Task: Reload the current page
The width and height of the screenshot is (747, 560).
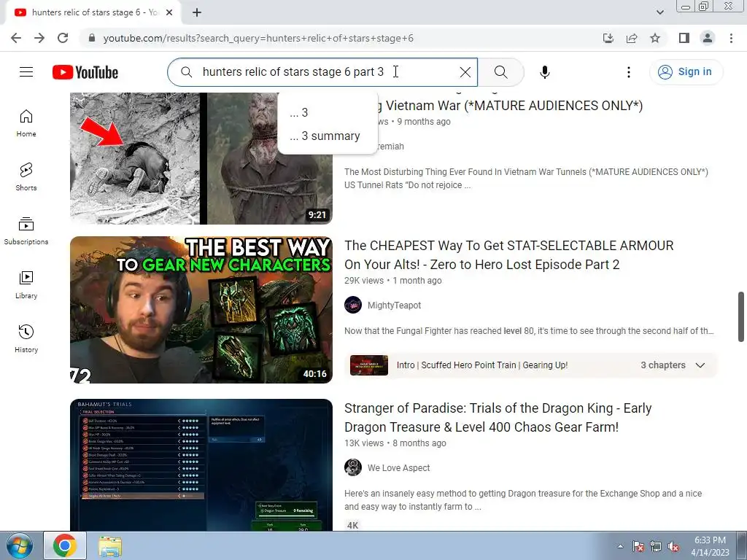Action: pos(63,38)
